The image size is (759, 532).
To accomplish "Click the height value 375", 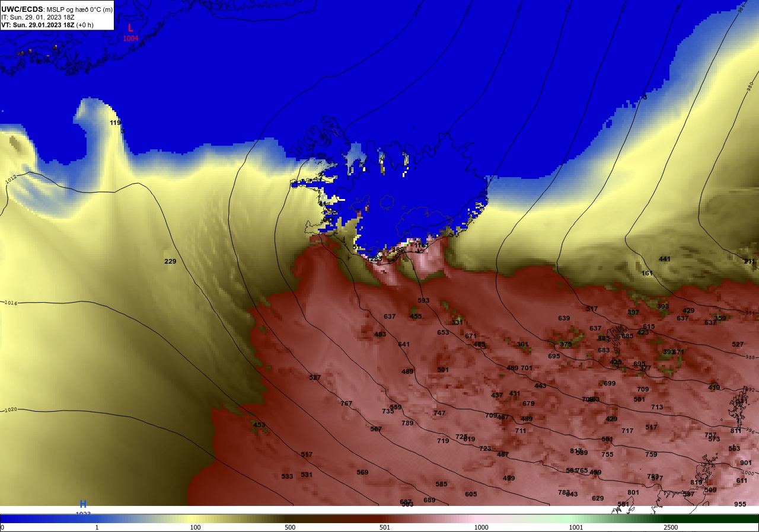I will coord(566,344).
